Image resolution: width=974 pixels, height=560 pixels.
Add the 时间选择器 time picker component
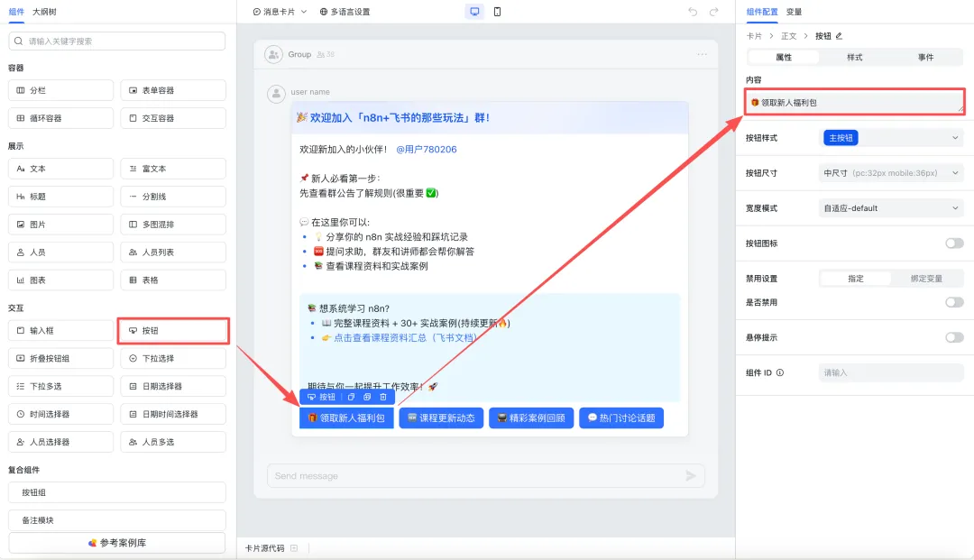coord(61,414)
